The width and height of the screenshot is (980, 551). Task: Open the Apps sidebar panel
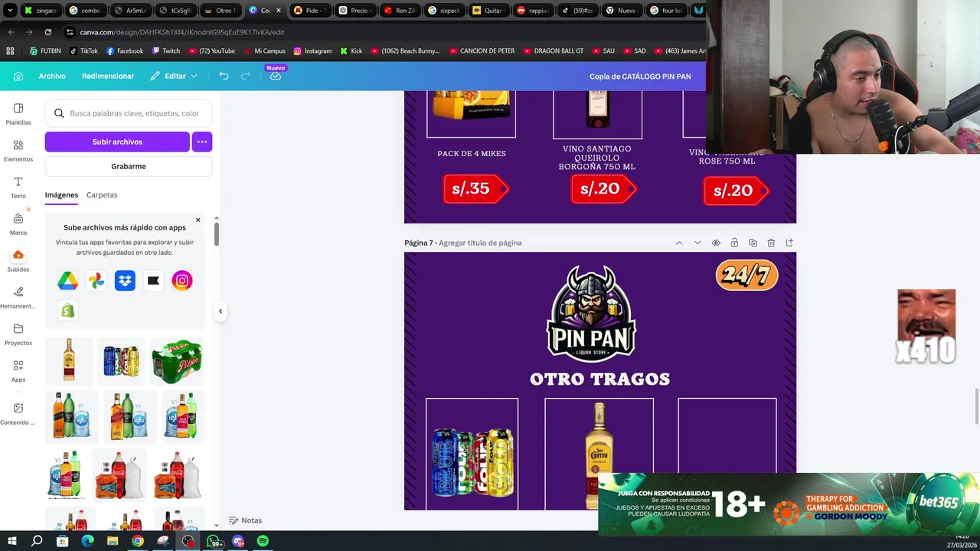point(18,370)
